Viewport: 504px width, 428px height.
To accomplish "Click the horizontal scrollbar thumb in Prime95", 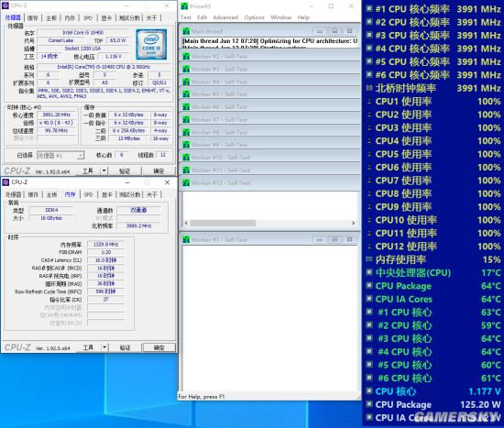I will tap(223, 223).
